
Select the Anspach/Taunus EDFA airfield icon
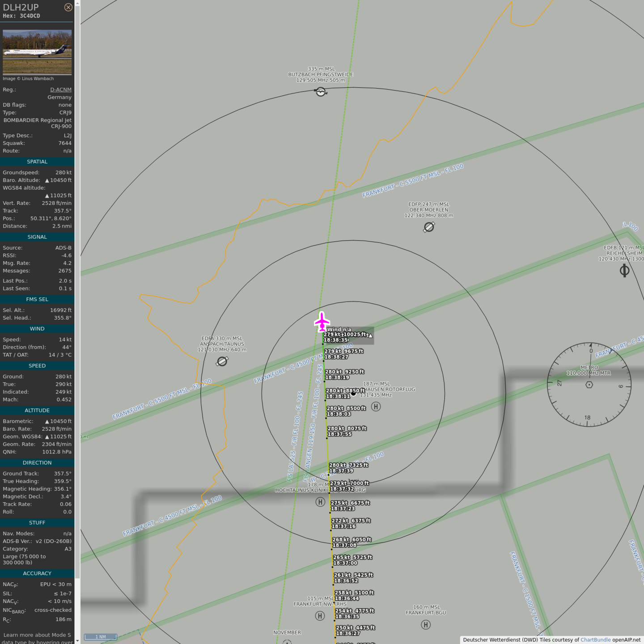[222, 361]
